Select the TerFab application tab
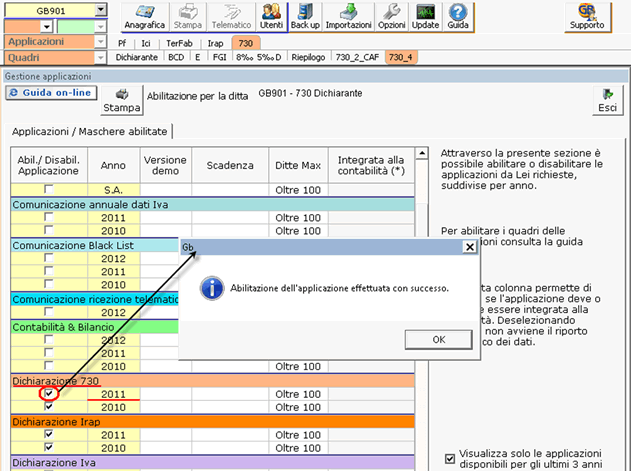 (179, 43)
